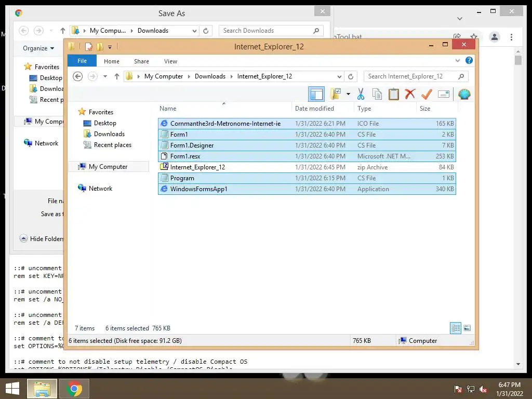This screenshot has height=399, width=532.
Task: Click Search Downloads field in Save As
Action: pyautogui.click(x=271, y=31)
